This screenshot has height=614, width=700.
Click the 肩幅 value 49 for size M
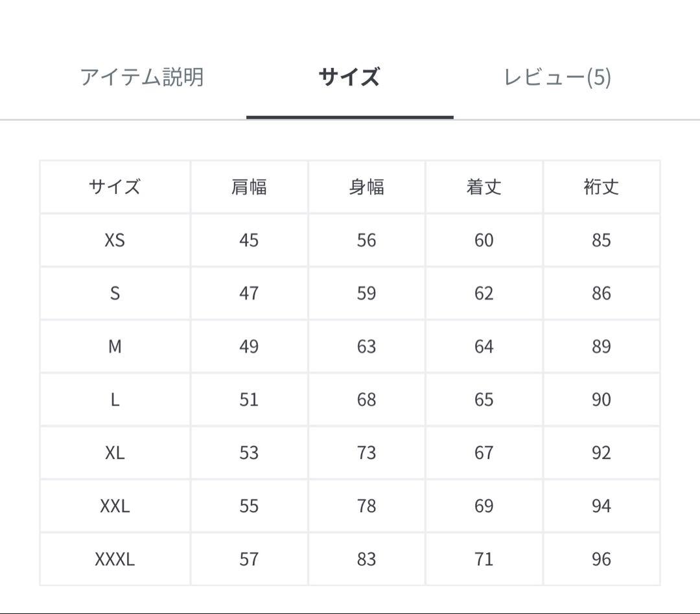[248, 346]
